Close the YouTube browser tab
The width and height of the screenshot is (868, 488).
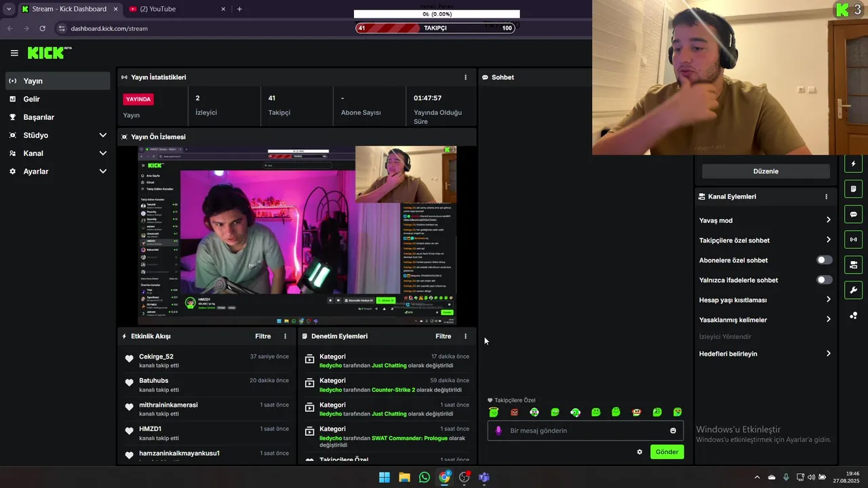pyautogui.click(x=224, y=9)
